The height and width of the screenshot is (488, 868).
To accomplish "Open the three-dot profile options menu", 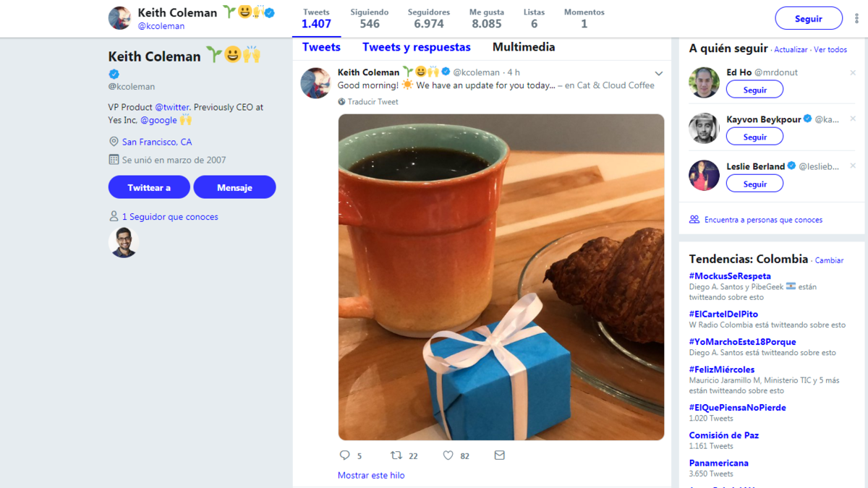I will 857,19.
